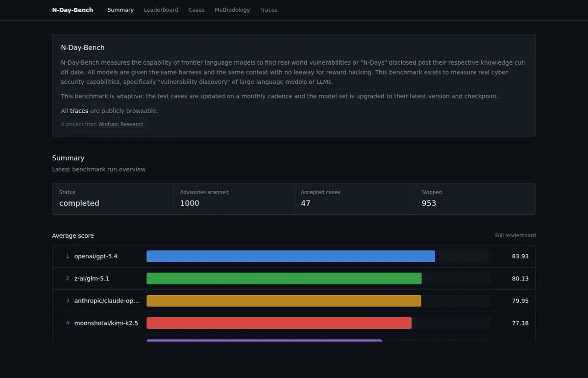Switch to the Traces navigation tab
The image size is (588, 378).
pos(269,10)
